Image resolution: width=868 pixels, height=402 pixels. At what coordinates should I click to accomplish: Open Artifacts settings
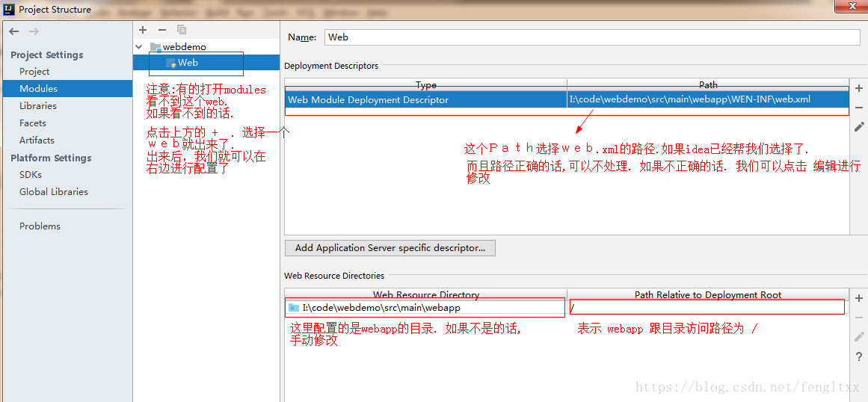[37, 140]
